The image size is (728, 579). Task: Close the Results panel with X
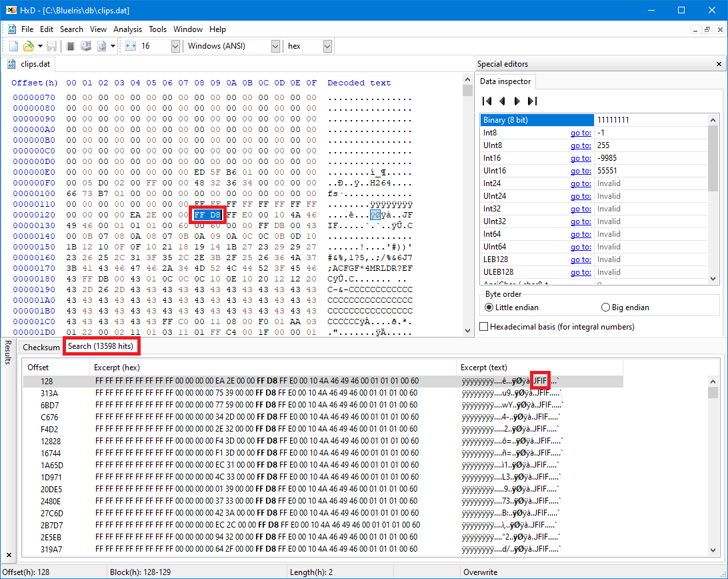point(9,555)
